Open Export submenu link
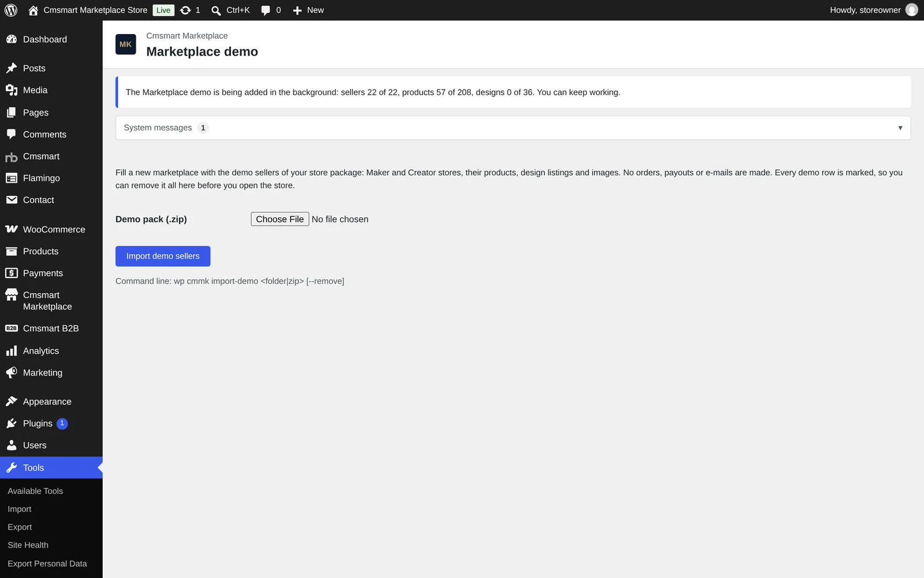Viewport: 924px width, 578px height. 20,527
